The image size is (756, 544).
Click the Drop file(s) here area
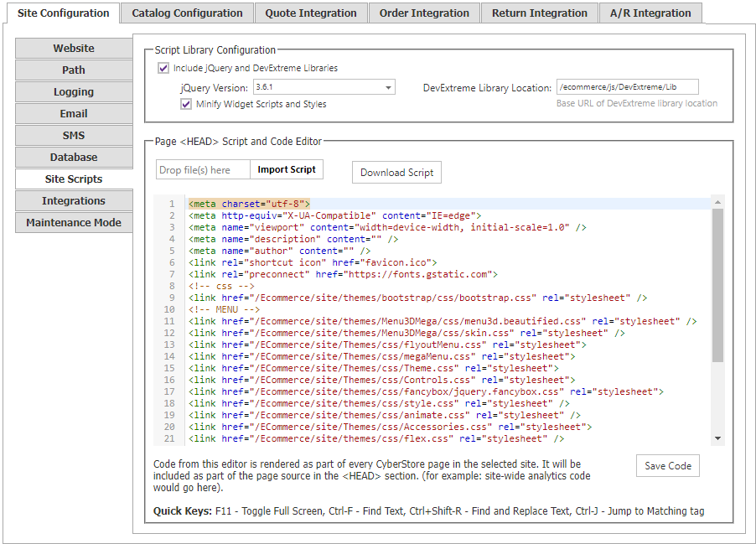(x=203, y=170)
